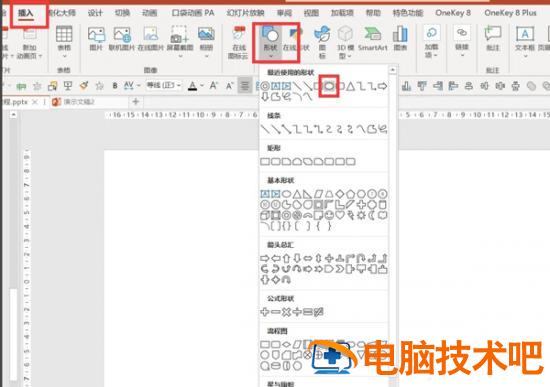Screen dimensions: 550x387
Task: Select the multiplication sign equation shape
Action: tap(287, 312)
